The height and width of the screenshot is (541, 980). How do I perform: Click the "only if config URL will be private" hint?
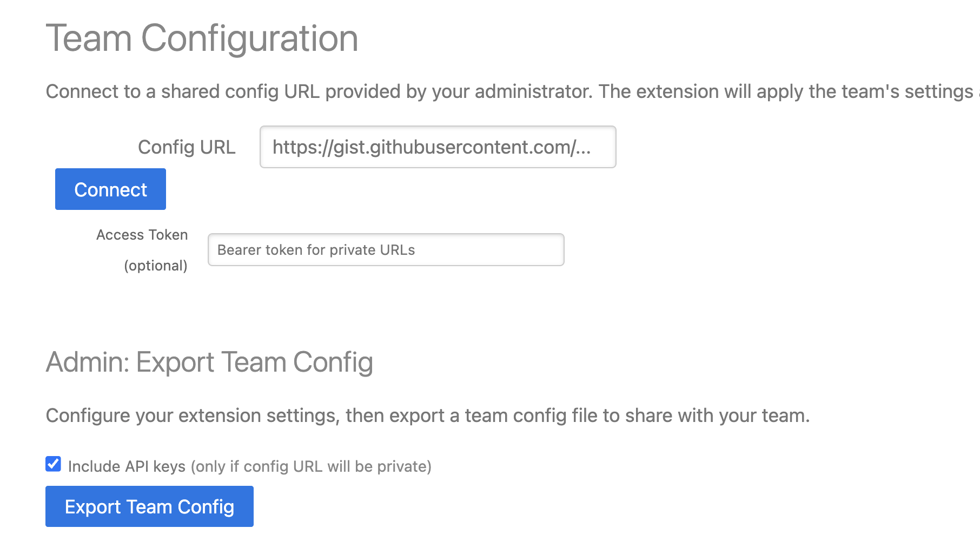pyautogui.click(x=311, y=466)
